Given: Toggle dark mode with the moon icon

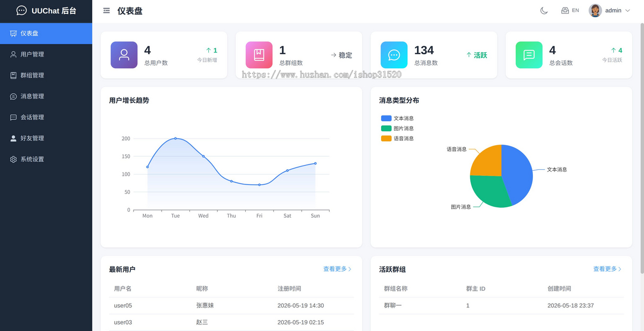Looking at the screenshot, I should pyautogui.click(x=544, y=11).
